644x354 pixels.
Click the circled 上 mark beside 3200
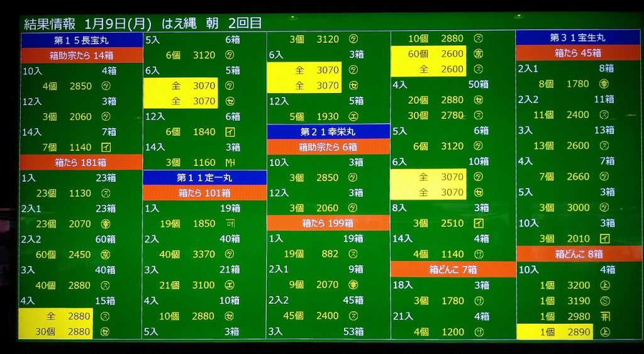click(604, 285)
